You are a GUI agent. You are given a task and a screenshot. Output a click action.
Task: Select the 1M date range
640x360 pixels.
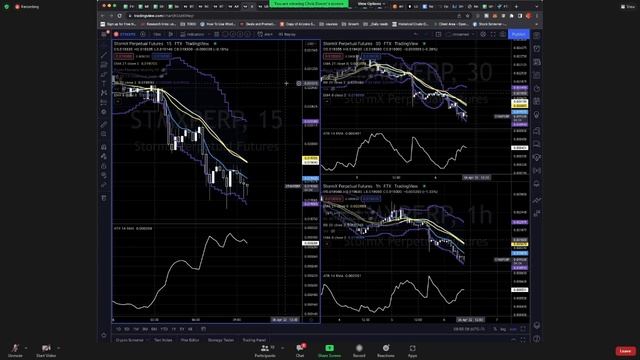[x=136, y=329]
